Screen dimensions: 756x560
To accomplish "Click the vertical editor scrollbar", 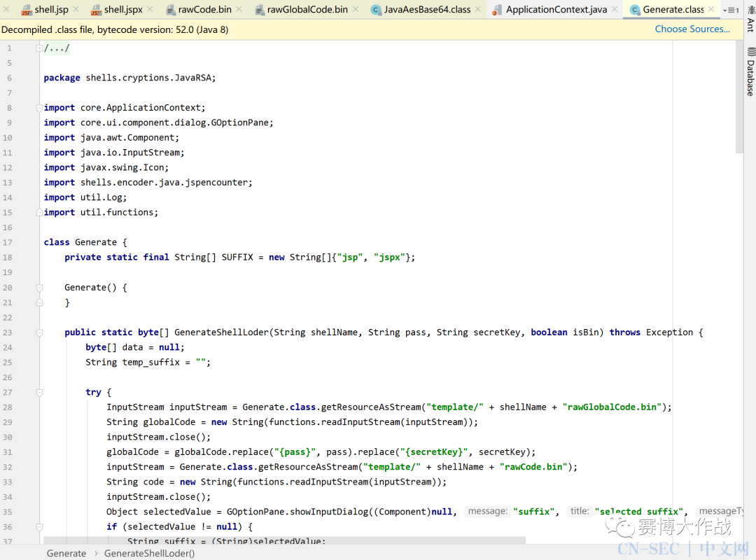I will [x=740, y=97].
